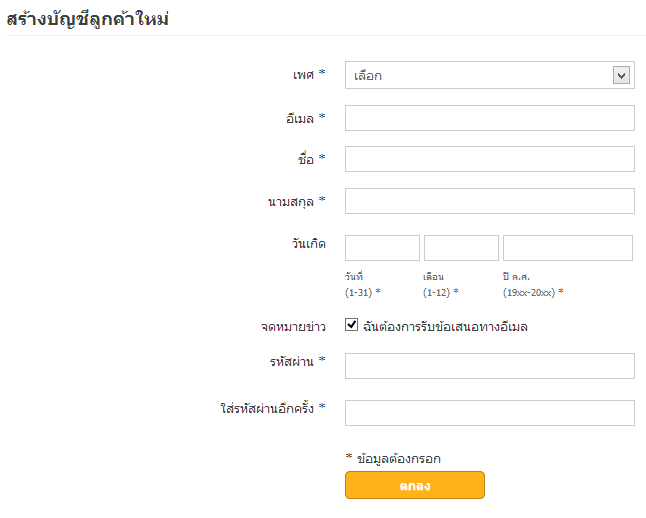This screenshot has width=646, height=518.
Task: Click the เดือน (month) birthday field
Action: tap(461, 248)
